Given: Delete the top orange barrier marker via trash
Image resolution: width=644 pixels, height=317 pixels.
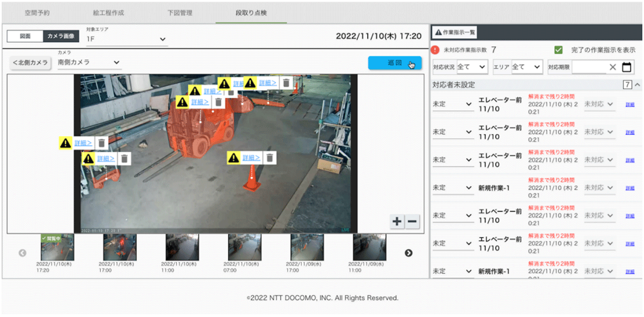Looking at the screenshot, I should 286,83.
